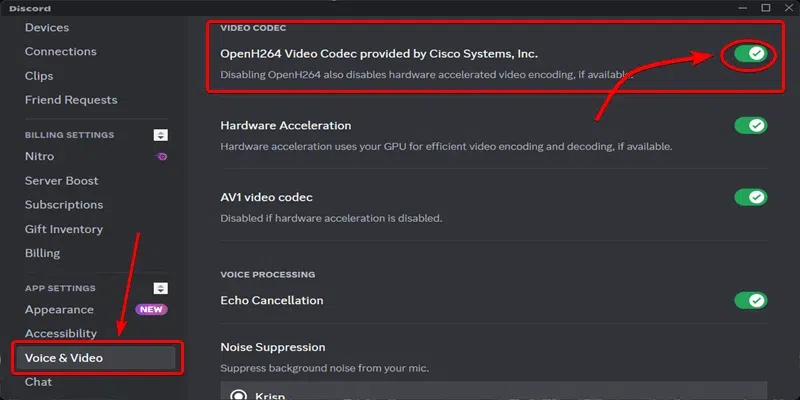Click the Nitro icon beside Nitro entry
This screenshot has width=800, height=400.
(x=161, y=157)
